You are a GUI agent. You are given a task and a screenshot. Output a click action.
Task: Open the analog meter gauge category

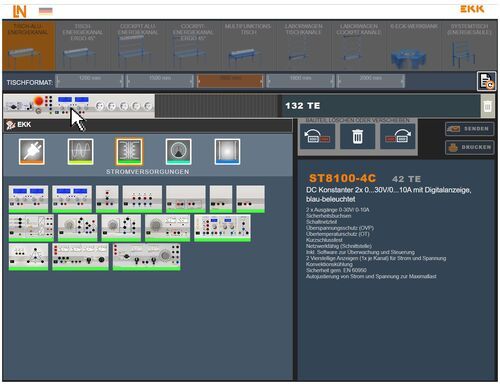(x=179, y=152)
